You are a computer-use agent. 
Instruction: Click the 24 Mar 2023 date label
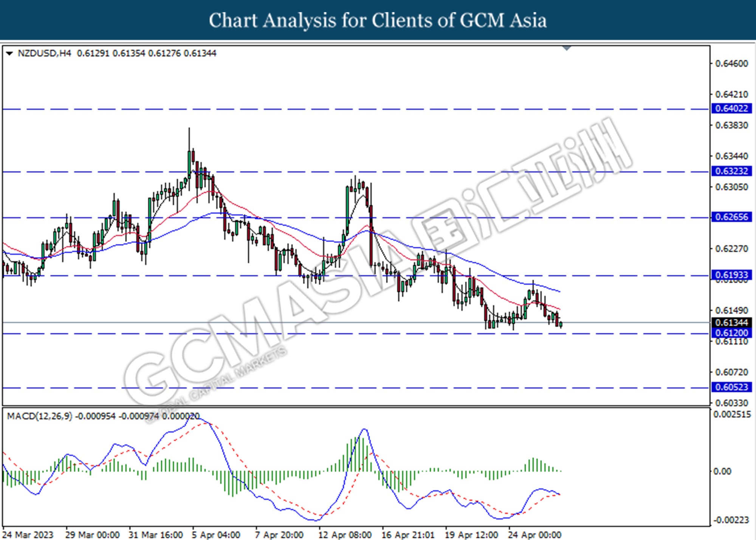pos(28,535)
